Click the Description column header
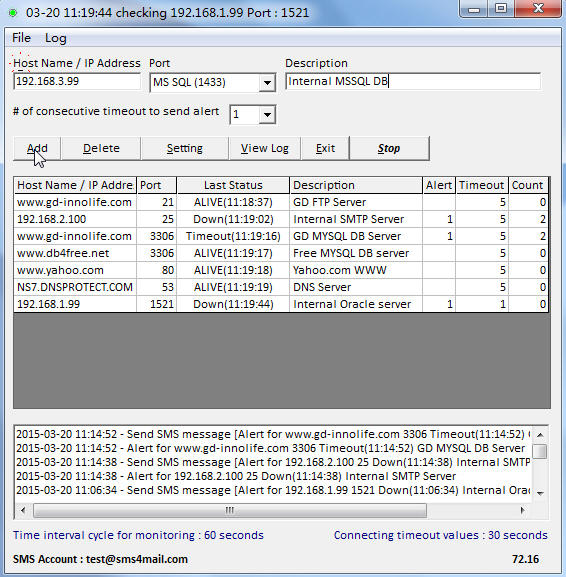This screenshot has width=566, height=577. [x=356, y=185]
